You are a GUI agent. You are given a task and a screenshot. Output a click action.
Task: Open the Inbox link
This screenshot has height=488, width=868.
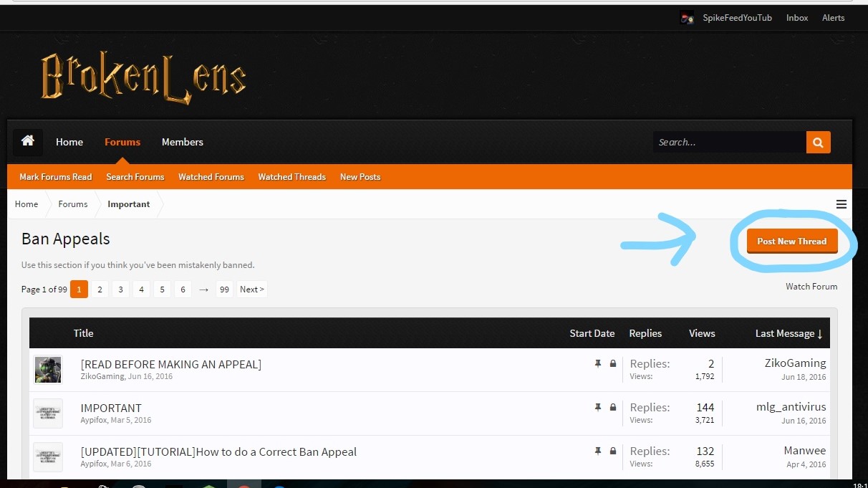point(797,18)
